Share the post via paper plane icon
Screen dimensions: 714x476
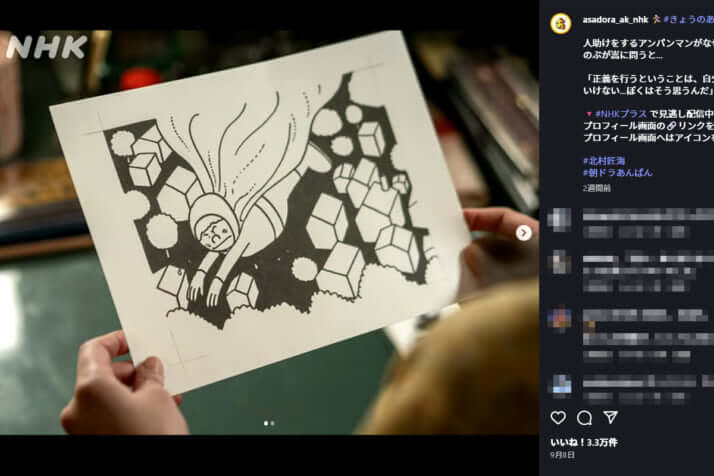tap(610, 417)
